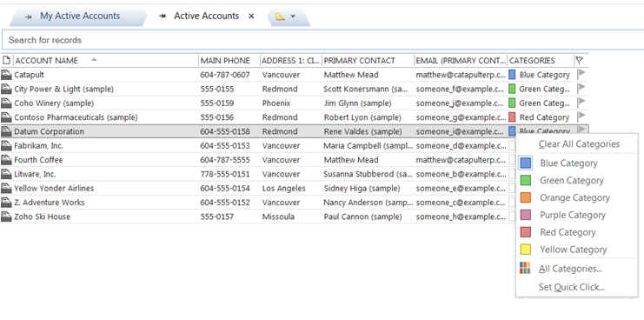Select the Yellow Yonder Airlines account name
This screenshot has height=320, width=644.
click(54, 188)
